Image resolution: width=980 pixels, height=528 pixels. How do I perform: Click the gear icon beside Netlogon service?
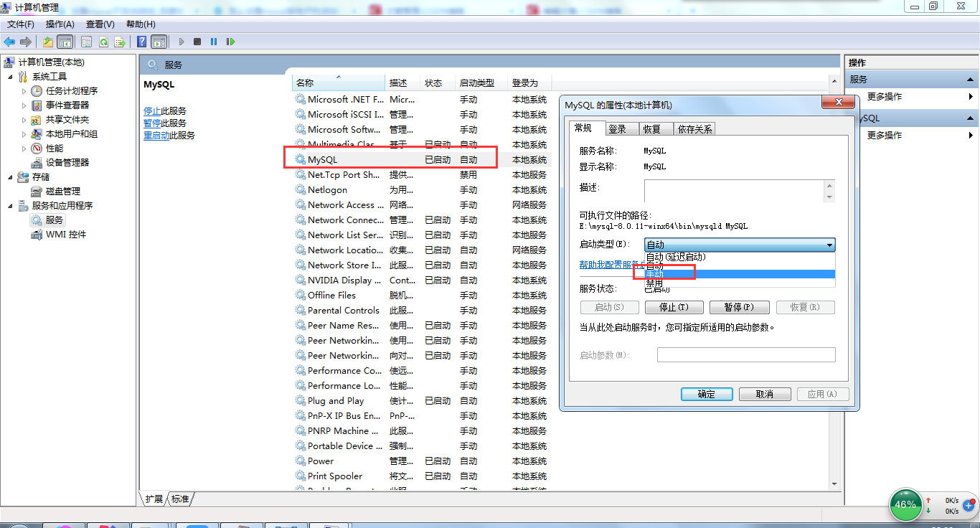[x=301, y=190]
